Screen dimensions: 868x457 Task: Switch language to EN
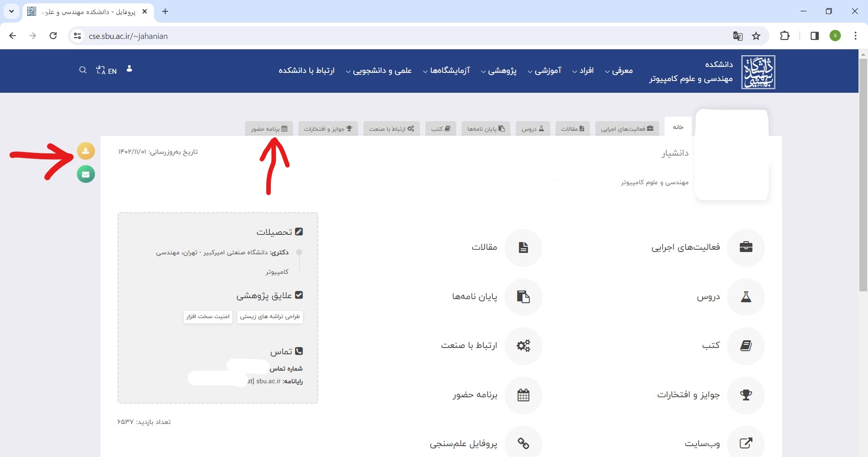[x=107, y=71]
